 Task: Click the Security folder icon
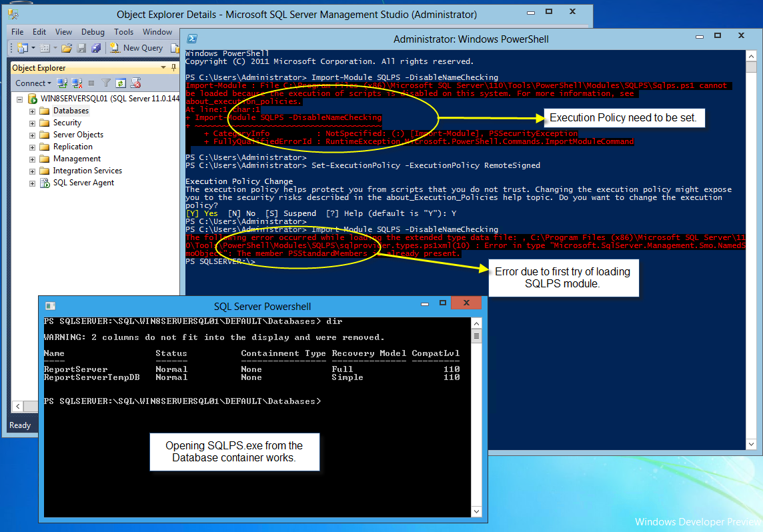pos(45,123)
